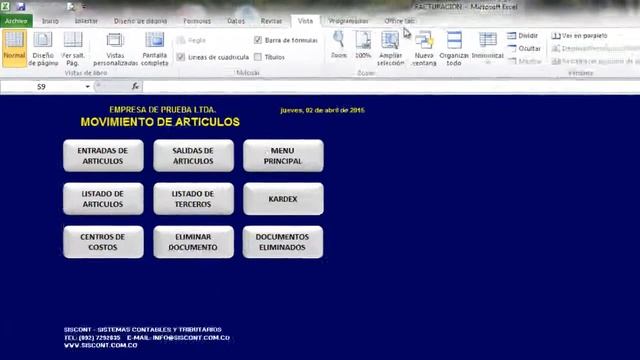Viewport: 640px width, 360px height.
Task: Open LISTADO DE TERCEROS
Action: point(193,199)
